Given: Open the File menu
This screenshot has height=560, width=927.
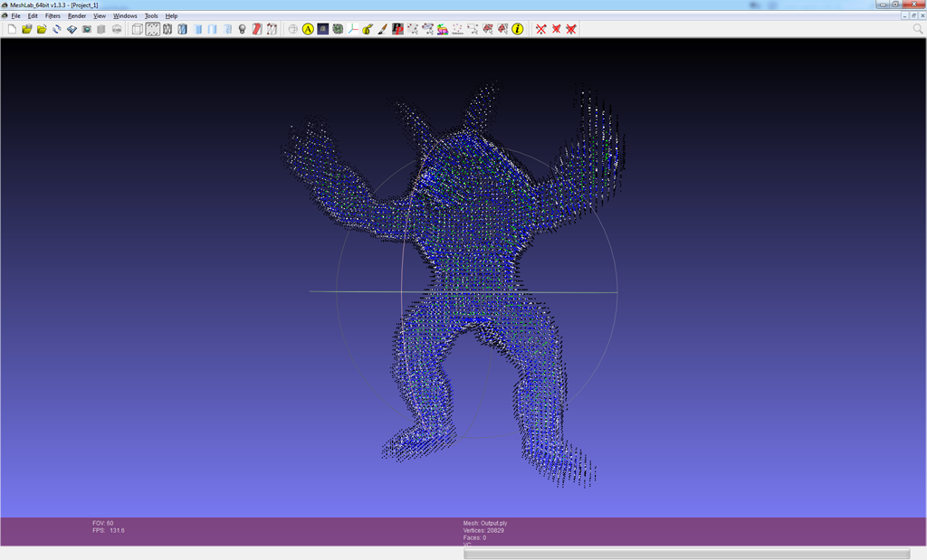Looking at the screenshot, I should 16,16.
